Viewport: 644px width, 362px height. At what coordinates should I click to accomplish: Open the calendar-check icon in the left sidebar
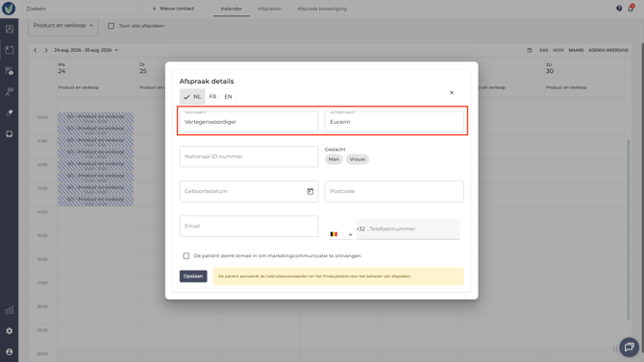coord(9,71)
